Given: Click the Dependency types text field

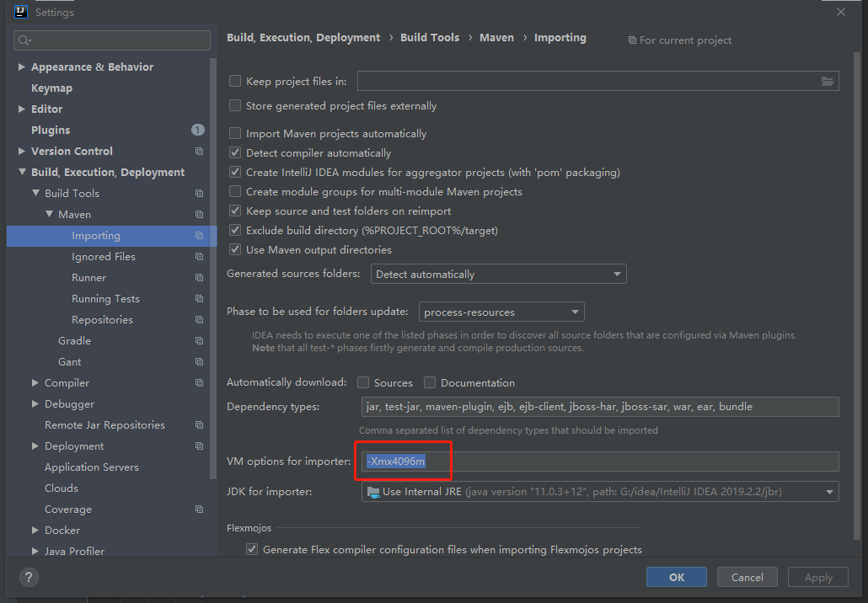Looking at the screenshot, I should (x=600, y=407).
